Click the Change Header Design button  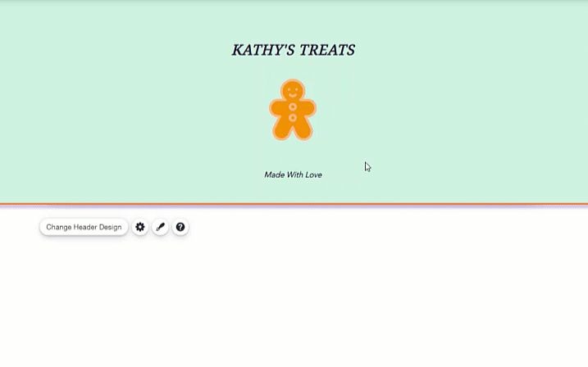point(84,227)
